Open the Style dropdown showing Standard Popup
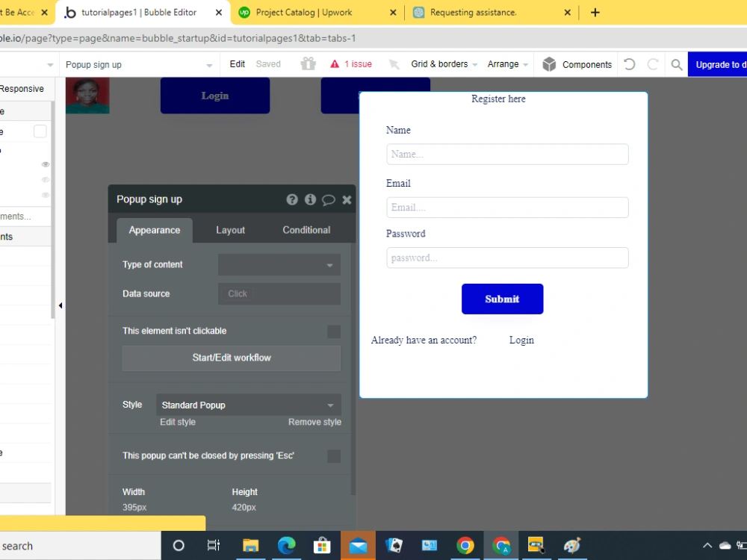Screen dimensions: 747x560 248,405
